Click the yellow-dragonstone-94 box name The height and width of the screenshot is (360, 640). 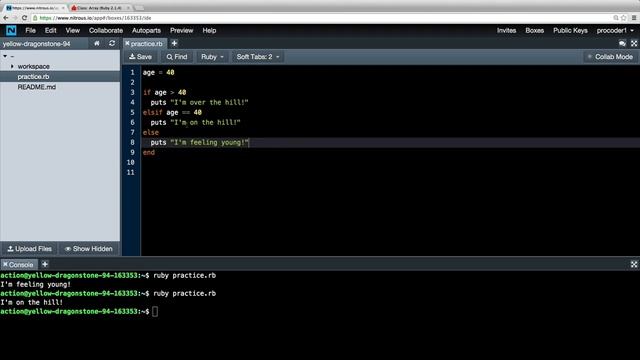37,44
